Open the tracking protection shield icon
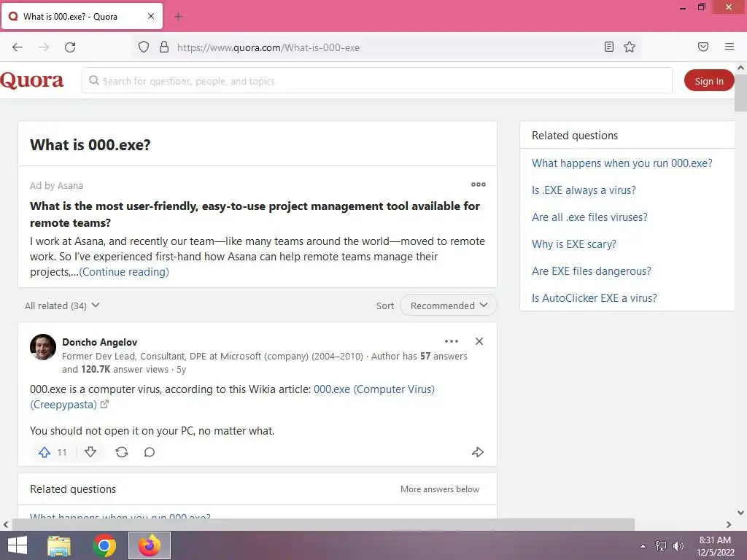The width and height of the screenshot is (747, 560). tap(144, 47)
